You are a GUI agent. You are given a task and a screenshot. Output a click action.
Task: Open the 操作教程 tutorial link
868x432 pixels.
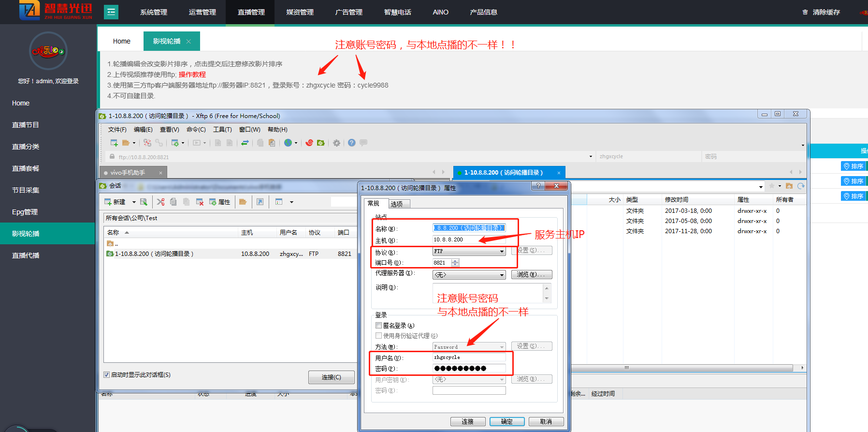pos(192,74)
